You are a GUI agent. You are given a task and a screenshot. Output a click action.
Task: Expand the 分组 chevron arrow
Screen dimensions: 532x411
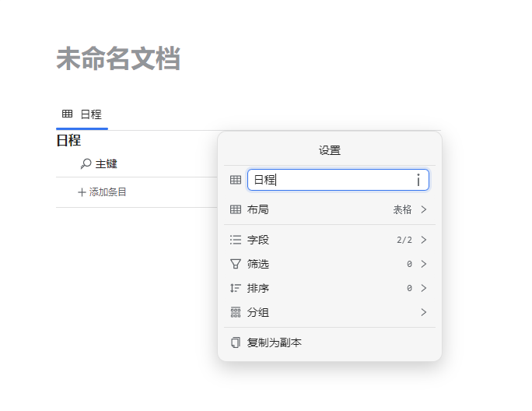pos(424,312)
